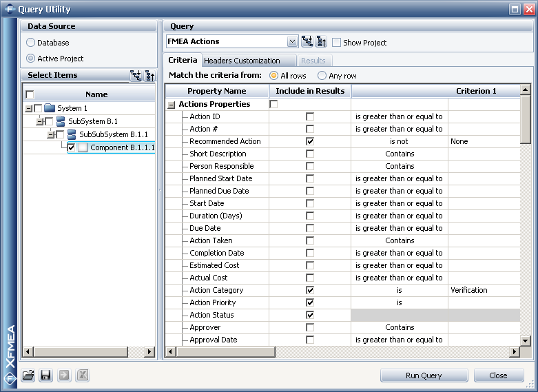Viewport: 538px width, 392px height.
Task: Uncheck Include in Results for Recommended Action
Action: point(310,141)
